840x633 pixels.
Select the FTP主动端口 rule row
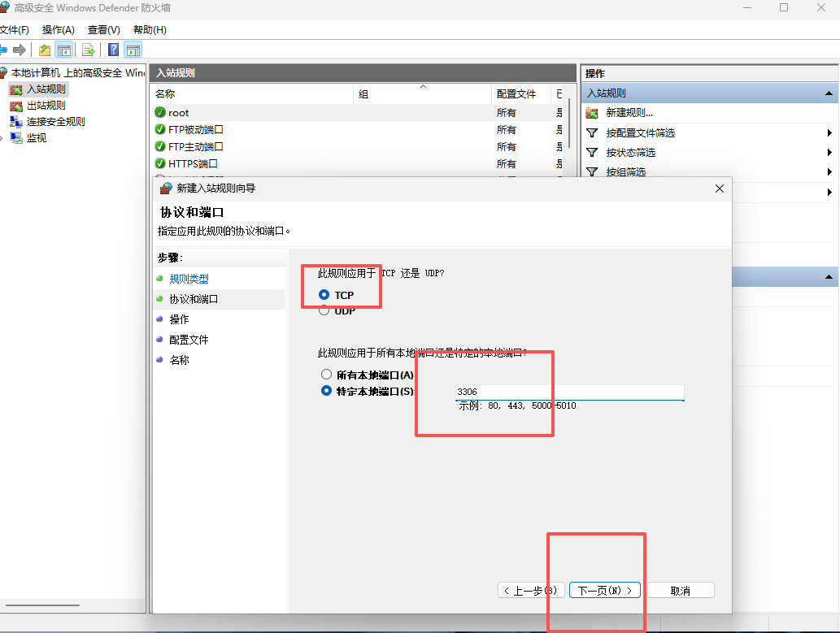(358, 147)
